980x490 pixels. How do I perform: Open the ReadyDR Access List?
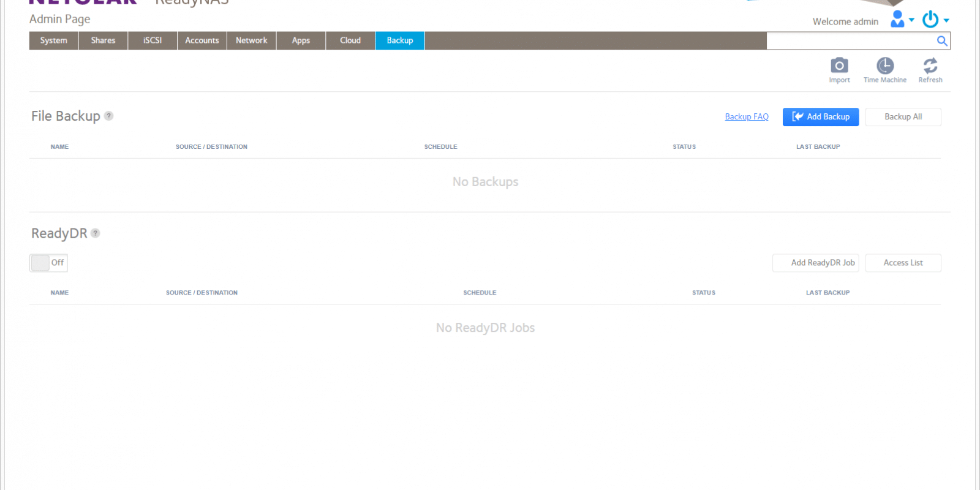[903, 263]
